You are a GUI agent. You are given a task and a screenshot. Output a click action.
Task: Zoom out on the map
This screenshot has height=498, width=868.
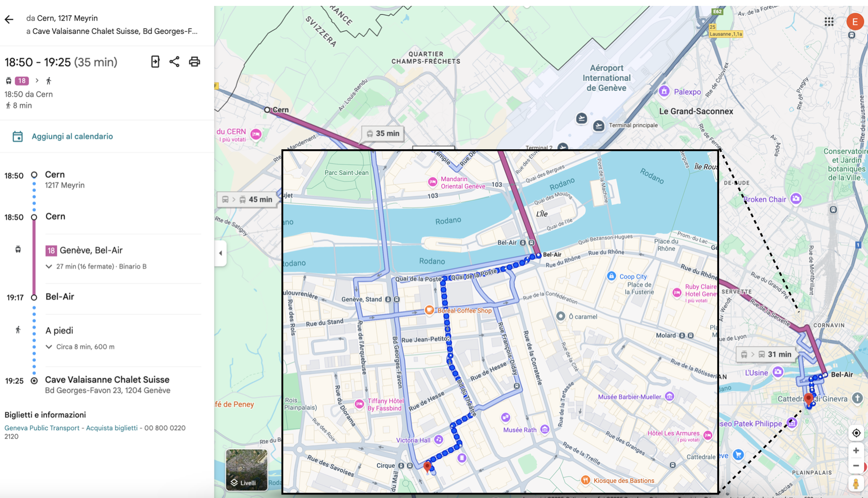coord(856,466)
